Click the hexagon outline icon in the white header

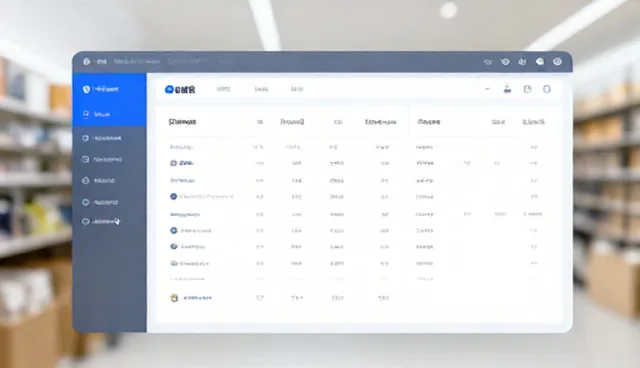tap(547, 89)
